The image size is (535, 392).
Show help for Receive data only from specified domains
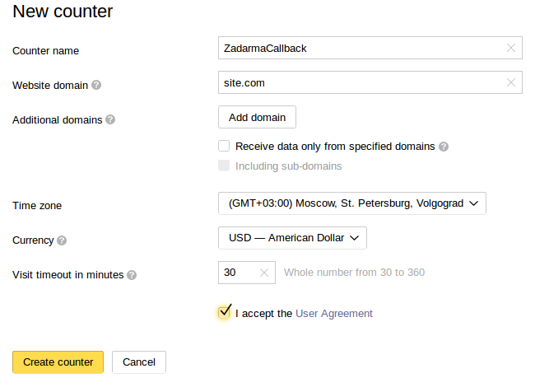(444, 147)
